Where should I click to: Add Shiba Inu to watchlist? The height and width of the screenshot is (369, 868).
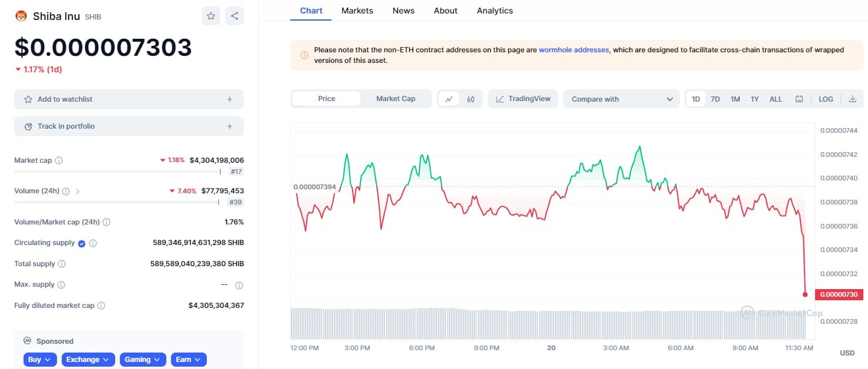pos(129,99)
